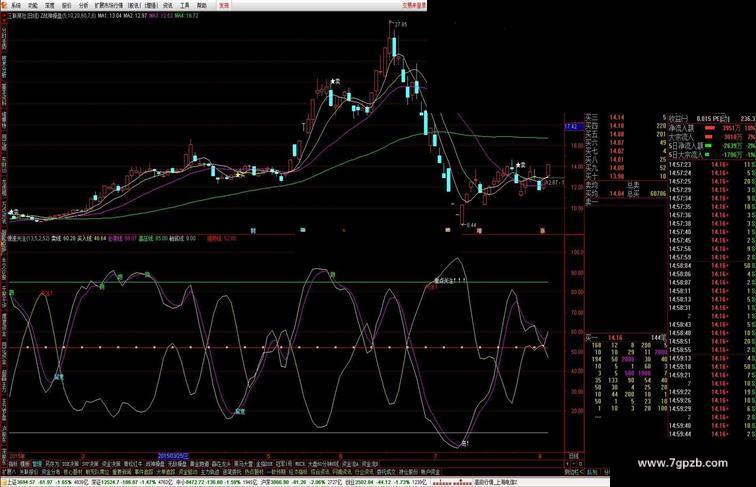Click the 9.44 low price label

(x=472, y=225)
